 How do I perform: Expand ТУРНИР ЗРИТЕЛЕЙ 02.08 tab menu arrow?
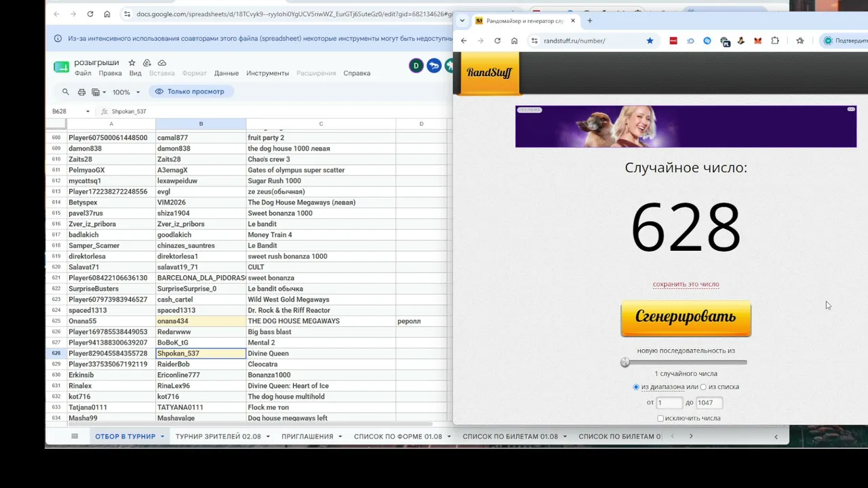click(x=268, y=436)
